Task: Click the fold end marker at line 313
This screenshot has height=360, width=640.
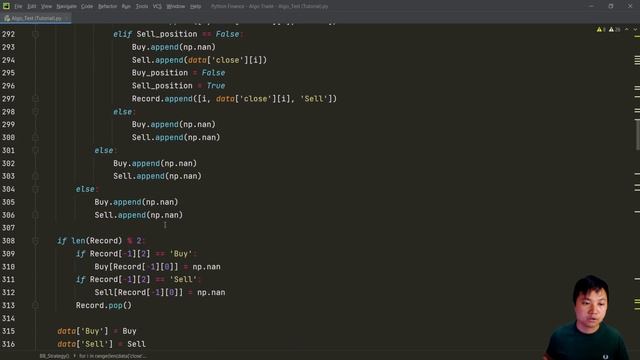Action: point(36,305)
